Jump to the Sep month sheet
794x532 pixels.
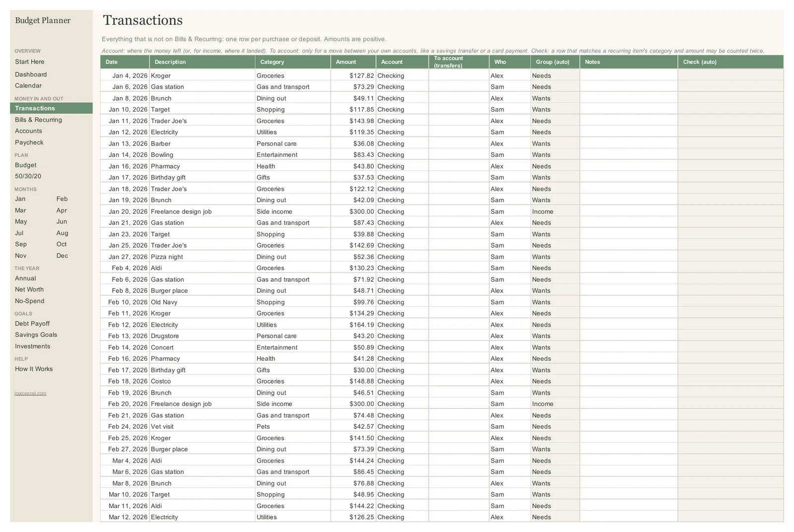[21, 244]
